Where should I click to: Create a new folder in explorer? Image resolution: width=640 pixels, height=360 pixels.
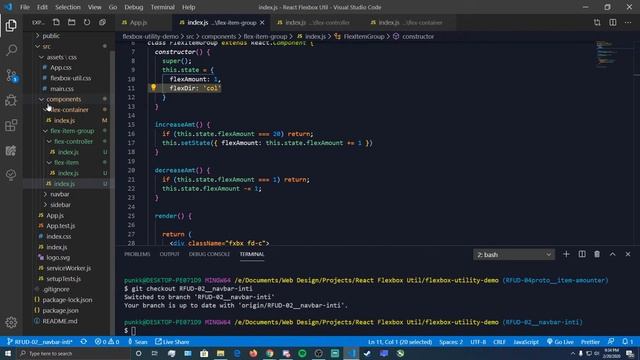tap(71, 22)
